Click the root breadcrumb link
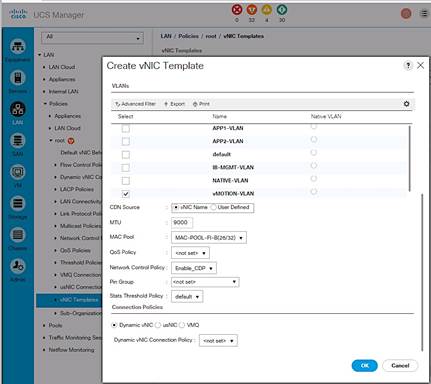 pos(211,36)
